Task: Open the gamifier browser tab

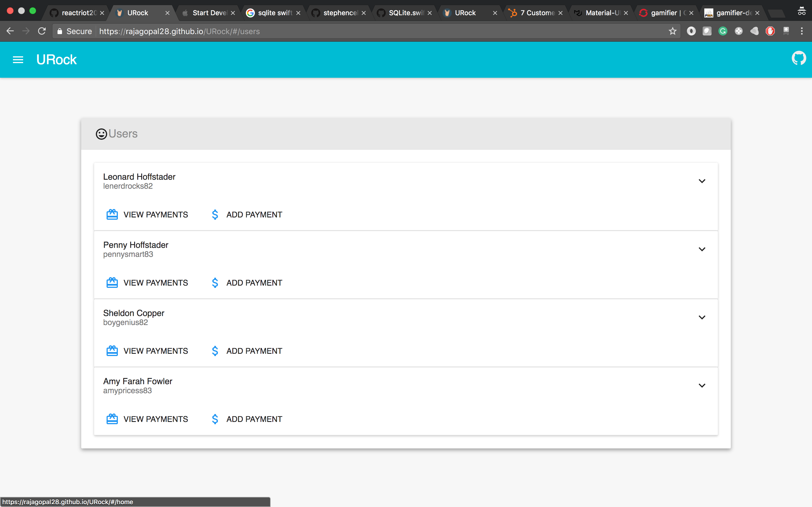Action: [x=666, y=13]
